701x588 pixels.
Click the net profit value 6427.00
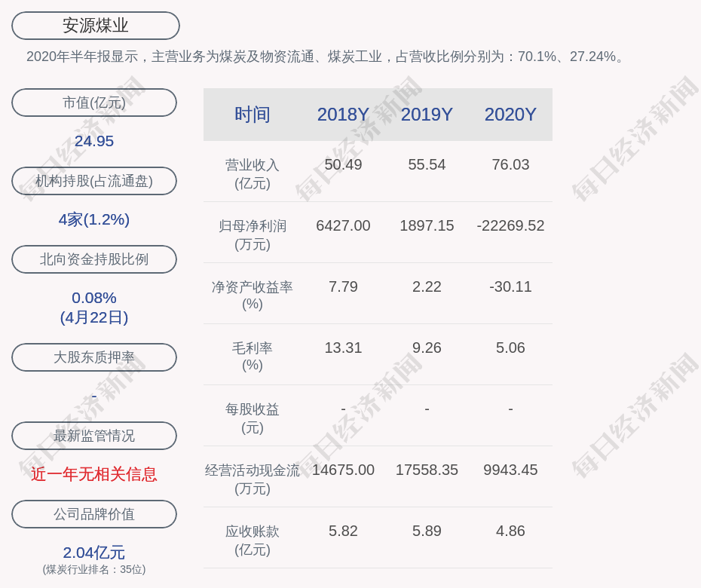(343, 225)
